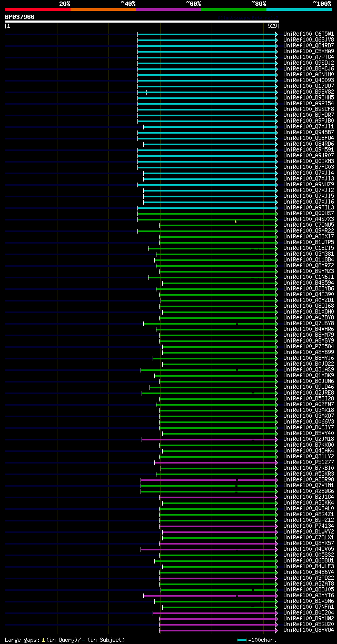
Task: Open hit UniRef100_A0YZD1
Action: coord(309,300)
